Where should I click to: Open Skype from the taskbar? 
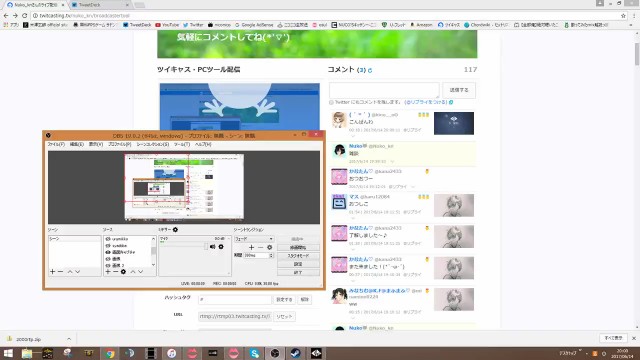(x=254, y=353)
